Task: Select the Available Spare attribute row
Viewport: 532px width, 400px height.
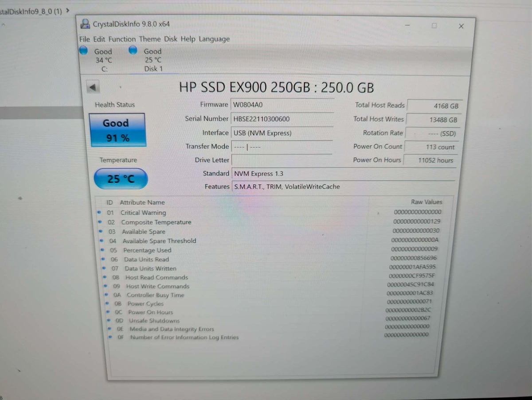Action: pyautogui.click(x=270, y=231)
